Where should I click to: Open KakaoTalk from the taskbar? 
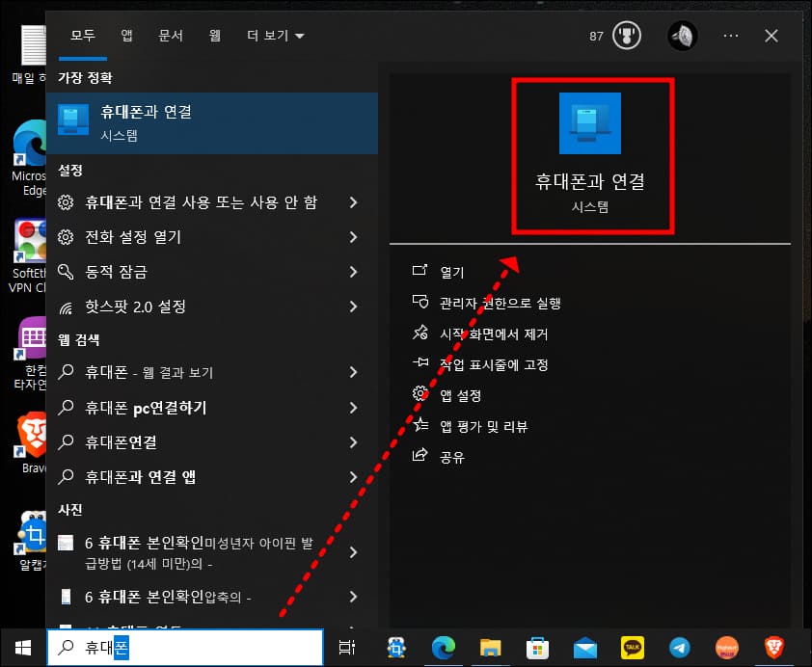click(x=632, y=648)
